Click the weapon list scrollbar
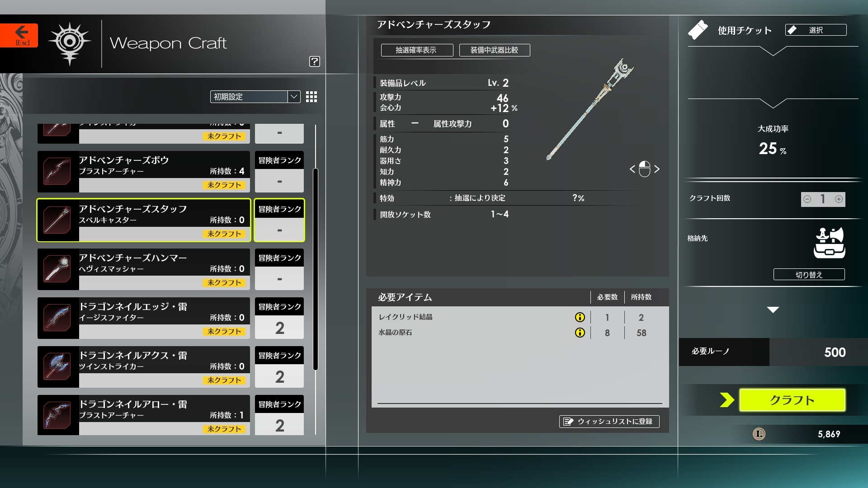This screenshot has width=868, height=488. (x=316, y=269)
